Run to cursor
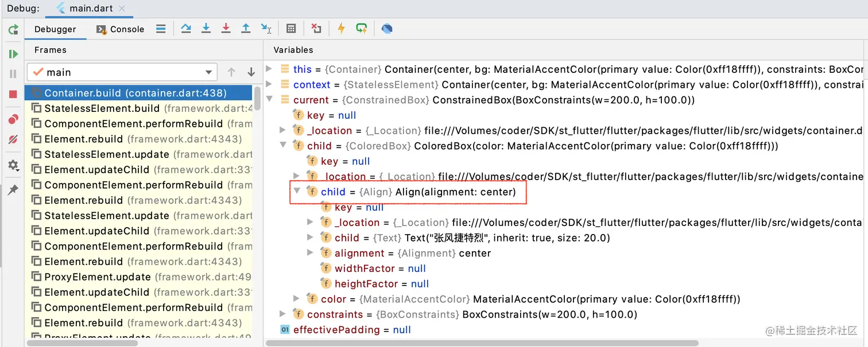Screen dimensions: 868x347 pyautogui.click(x=266, y=28)
